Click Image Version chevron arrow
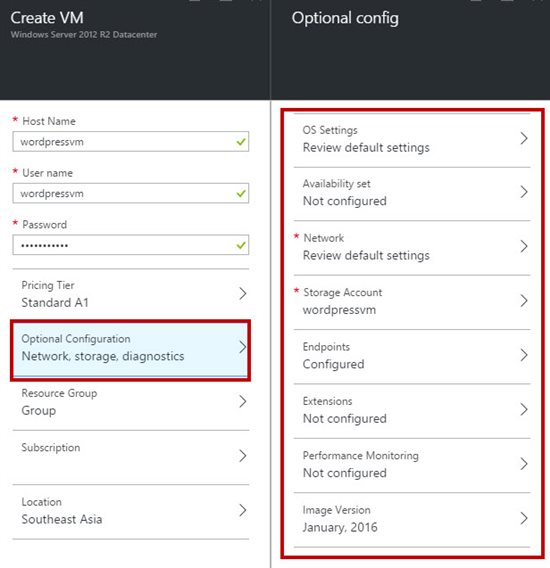The width and height of the screenshot is (550, 568). 524,518
